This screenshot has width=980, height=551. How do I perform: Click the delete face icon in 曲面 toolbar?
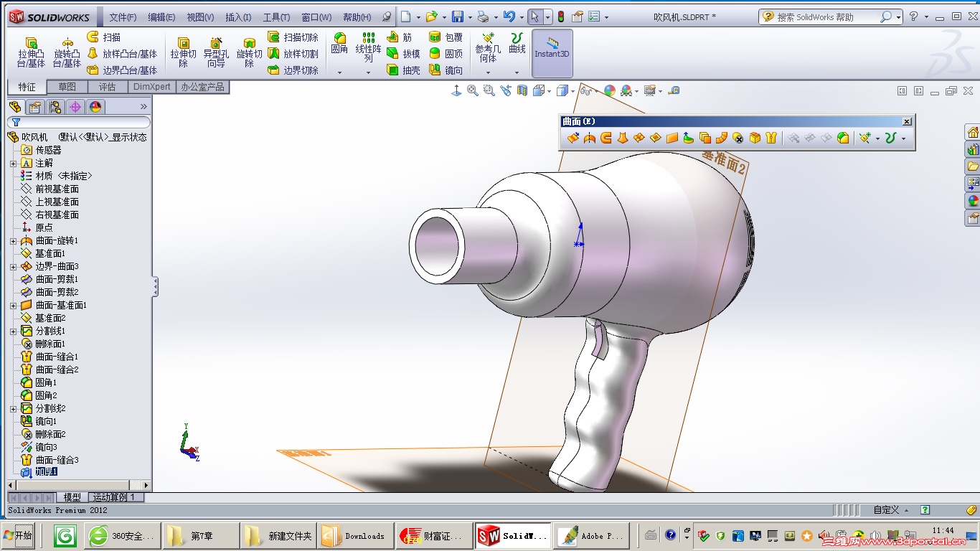click(738, 138)
